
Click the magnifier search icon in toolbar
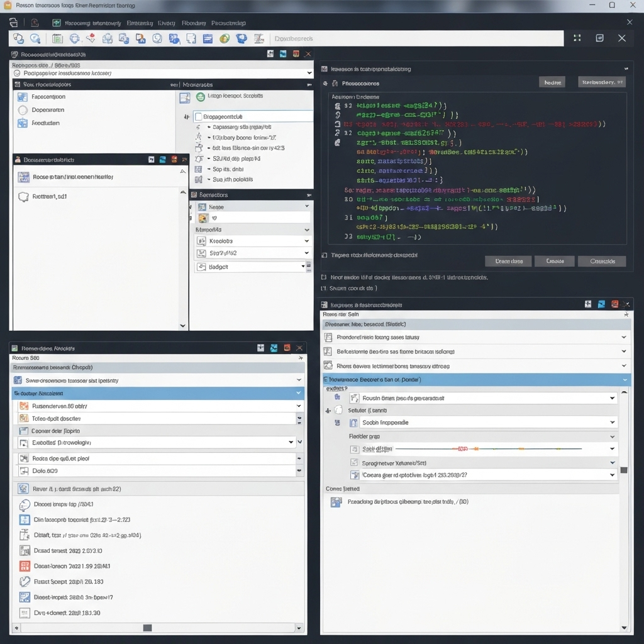tap(35, 38)
